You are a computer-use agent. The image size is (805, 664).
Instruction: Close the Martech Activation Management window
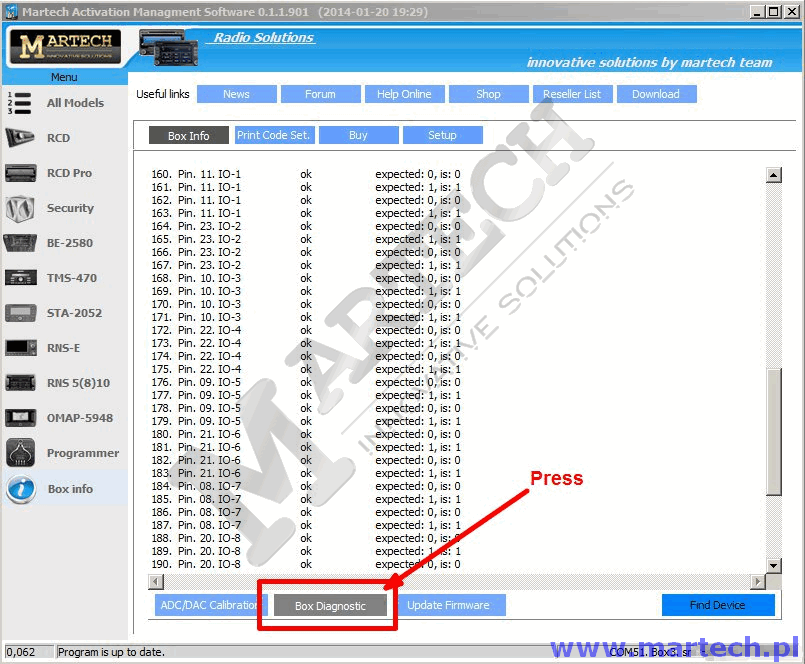pos(791,12)
